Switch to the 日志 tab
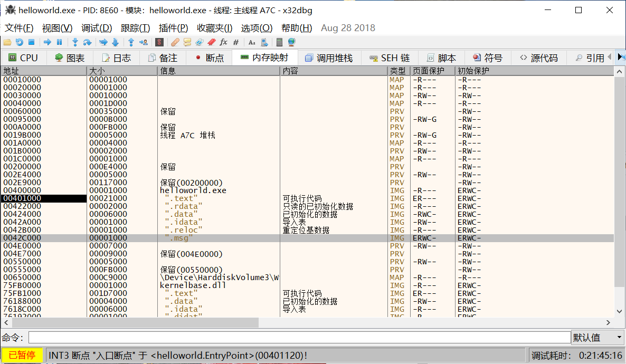626x364 pixels. click(116, 58)
